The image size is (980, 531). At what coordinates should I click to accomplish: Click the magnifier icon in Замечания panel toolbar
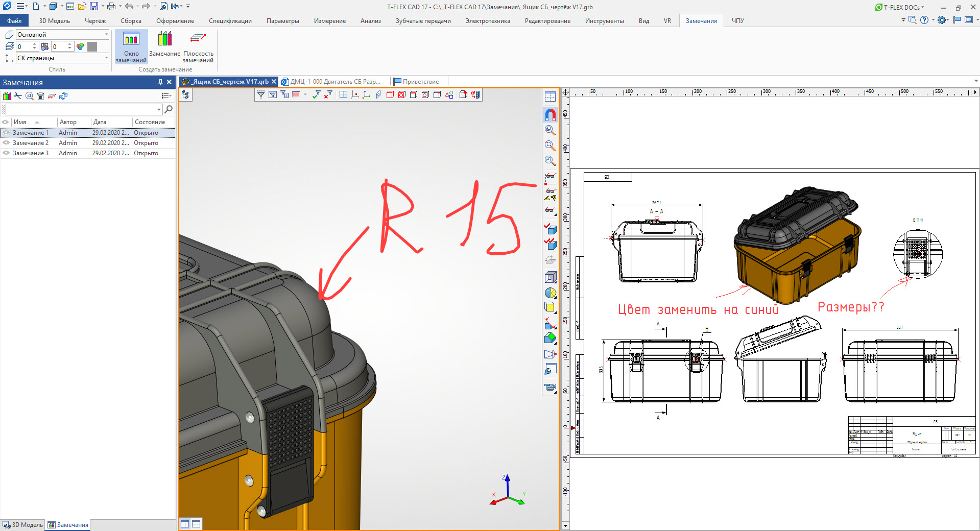pyautogui.click(x=29, y=96)
